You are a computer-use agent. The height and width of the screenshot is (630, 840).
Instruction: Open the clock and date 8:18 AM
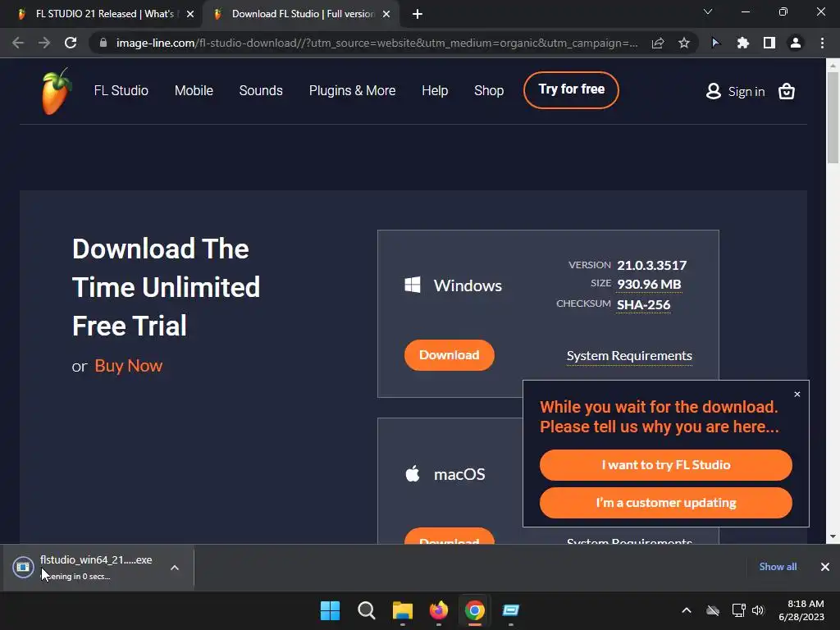(x=801, y=610)
